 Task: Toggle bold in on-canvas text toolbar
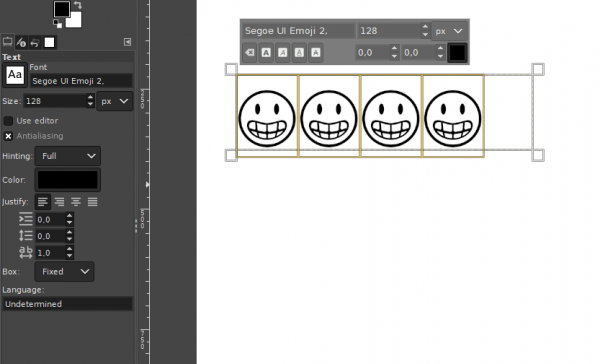[x=266, y=52]
